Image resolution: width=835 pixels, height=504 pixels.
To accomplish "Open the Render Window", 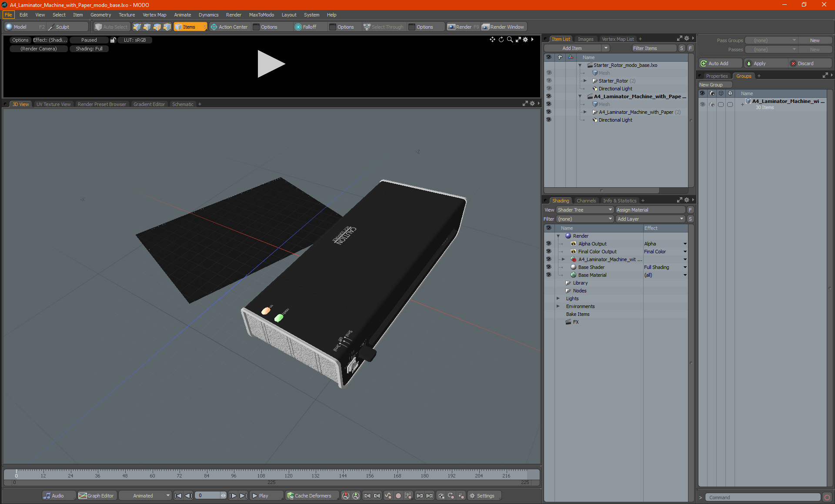I will (x=504, y=27).
